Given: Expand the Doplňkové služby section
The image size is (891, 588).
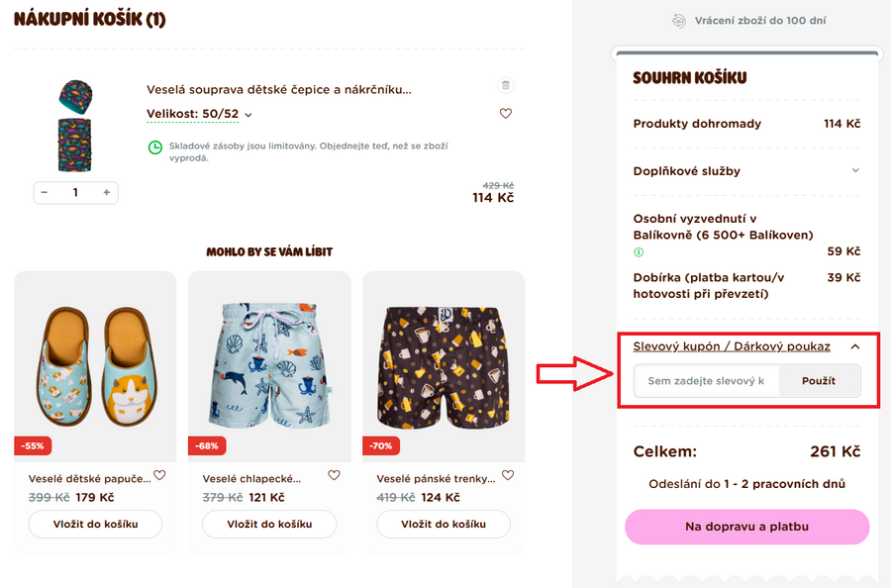Looking at the screenshot, I should coord(855,170).
